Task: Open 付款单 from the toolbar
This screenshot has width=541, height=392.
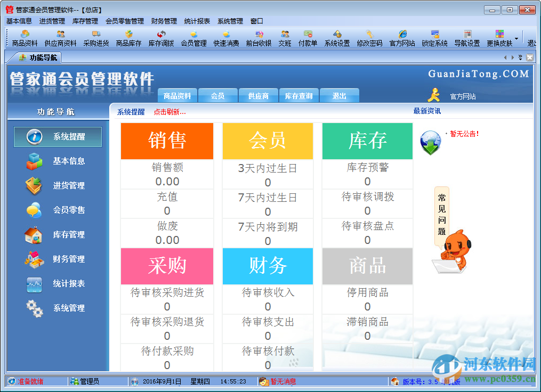Action: pyautogui.click(x=308, y=37)
